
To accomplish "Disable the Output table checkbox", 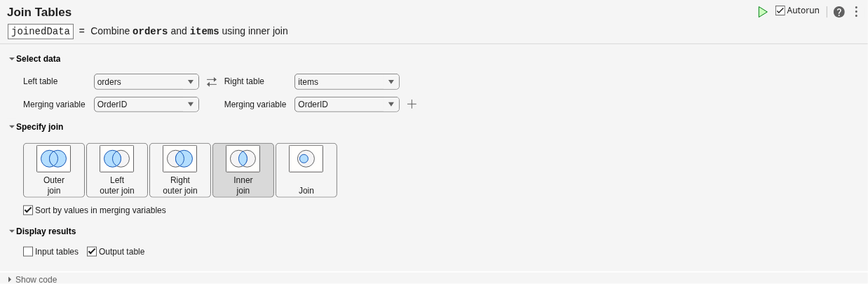I will click(x=92, y=252).
